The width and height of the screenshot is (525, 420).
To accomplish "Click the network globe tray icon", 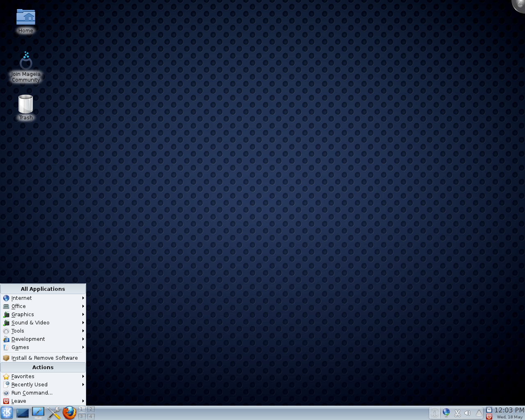I will pos(446,413).
